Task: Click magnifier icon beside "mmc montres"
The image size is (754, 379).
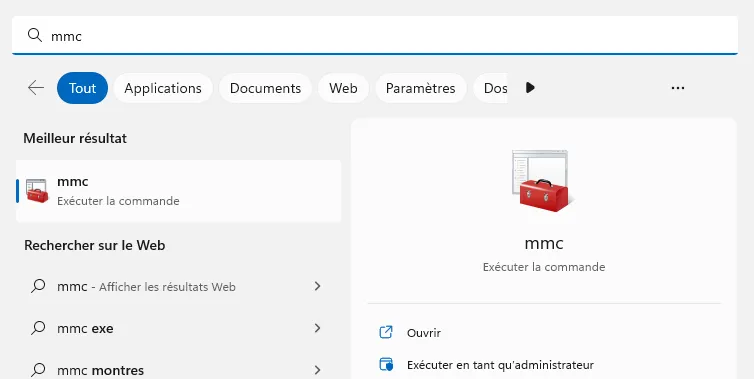Action: coord(38,369)
